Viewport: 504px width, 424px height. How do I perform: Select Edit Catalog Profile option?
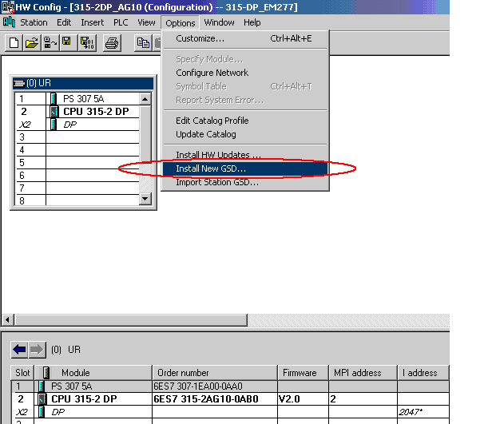tap(212, 121)
